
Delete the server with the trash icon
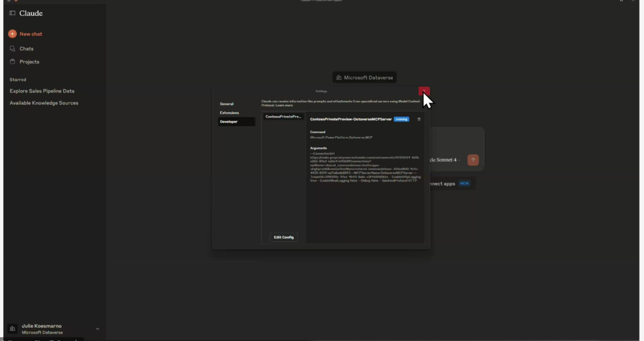419,119
